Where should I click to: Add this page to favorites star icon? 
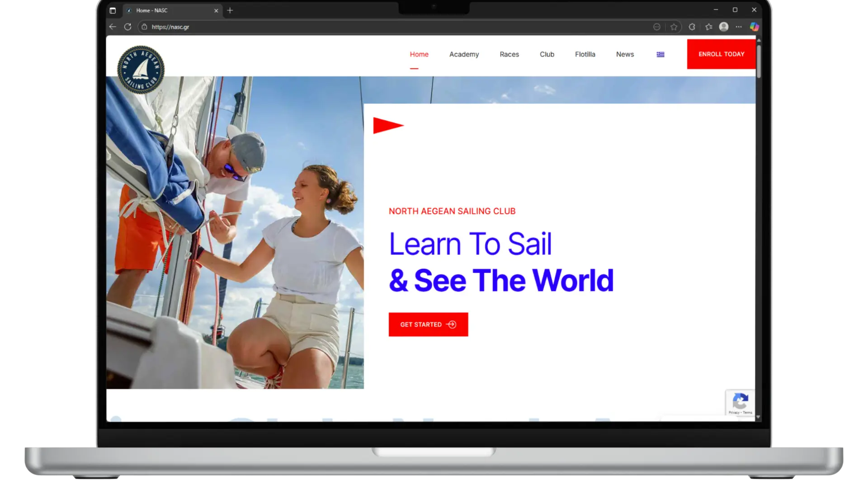pyautogui.click(x=674, y=27)
